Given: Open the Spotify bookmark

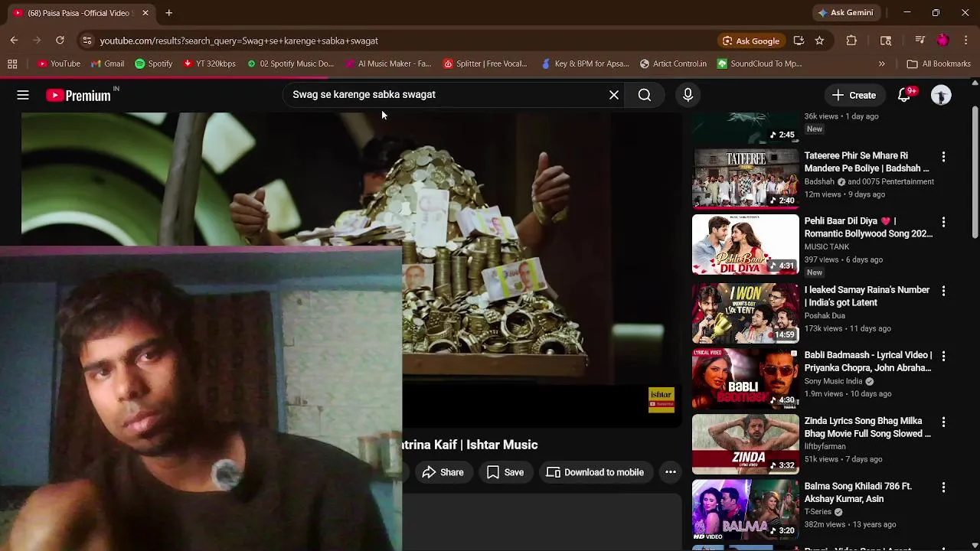Looking at the screenshot, I should 153,64.
